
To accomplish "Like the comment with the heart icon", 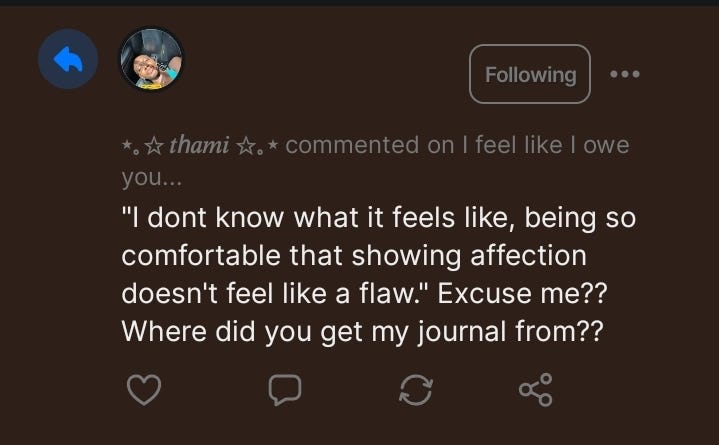I will pyautogui.click(x=146, y=391).
